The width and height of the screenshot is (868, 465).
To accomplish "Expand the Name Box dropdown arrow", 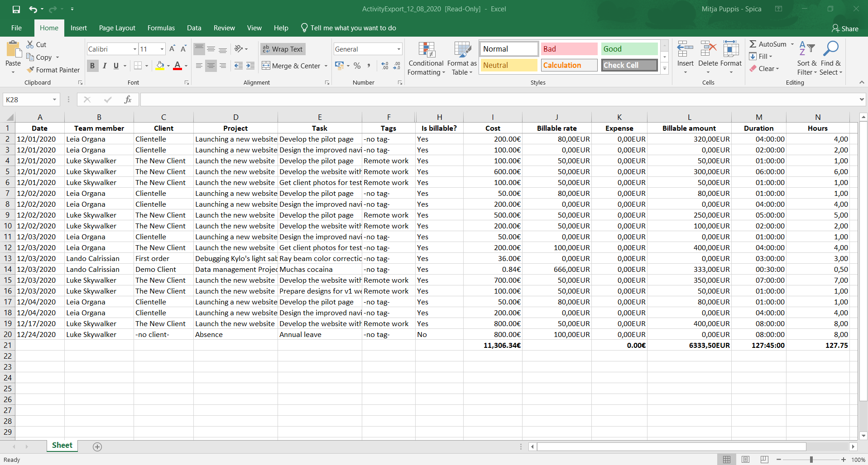I will (54, 100).
